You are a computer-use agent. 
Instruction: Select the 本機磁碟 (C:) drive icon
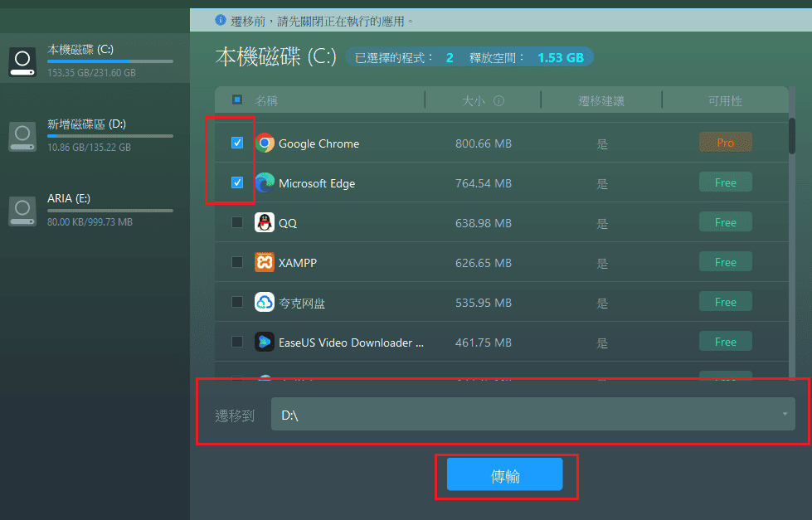pos(22,60)
